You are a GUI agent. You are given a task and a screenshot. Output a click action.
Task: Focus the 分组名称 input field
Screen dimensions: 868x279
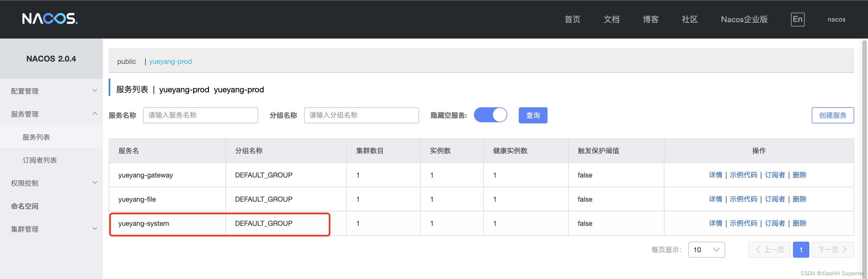tap(361, 115)
